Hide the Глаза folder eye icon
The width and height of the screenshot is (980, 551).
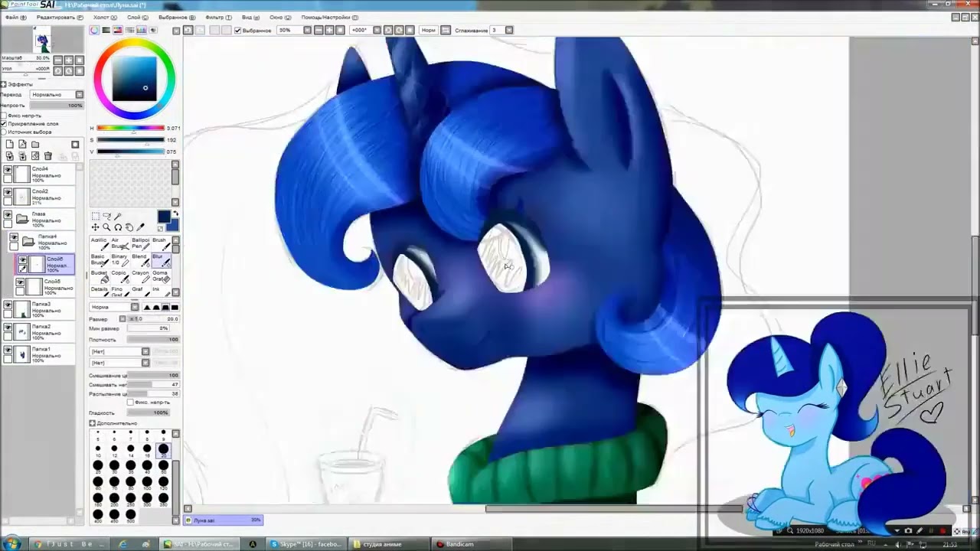pos(8,215)
